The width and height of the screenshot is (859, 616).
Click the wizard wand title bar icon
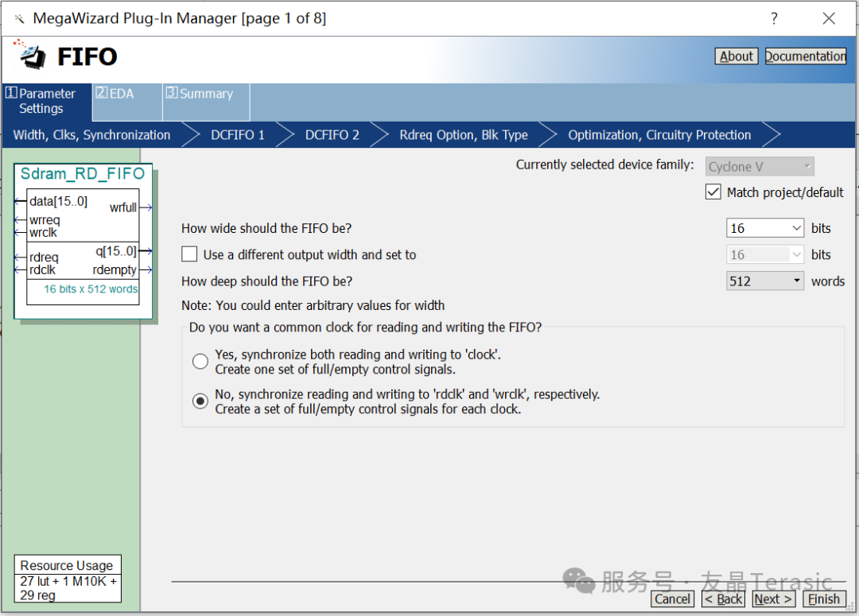tap(19, 18)
